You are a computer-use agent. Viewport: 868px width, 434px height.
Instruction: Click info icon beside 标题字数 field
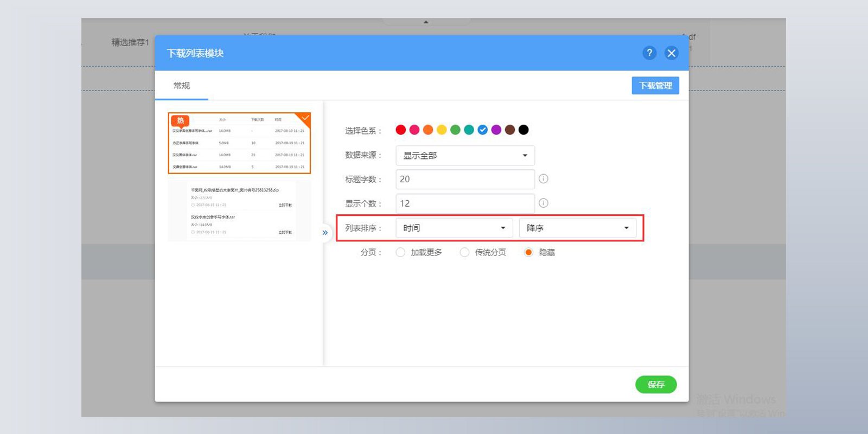click(x=543, y=179)
